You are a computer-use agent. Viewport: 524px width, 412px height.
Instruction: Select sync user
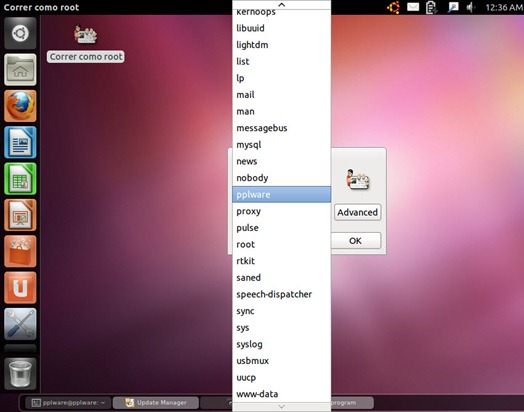282,311
